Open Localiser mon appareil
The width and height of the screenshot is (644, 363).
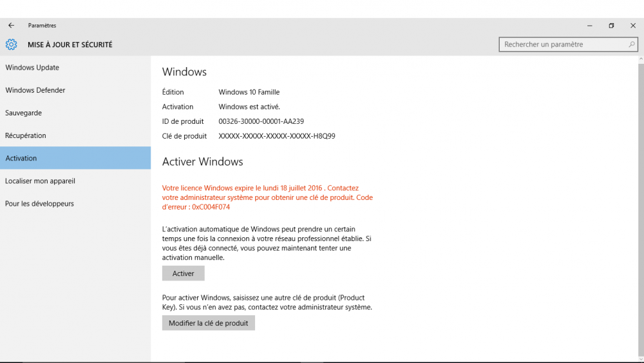pos(75,181)
